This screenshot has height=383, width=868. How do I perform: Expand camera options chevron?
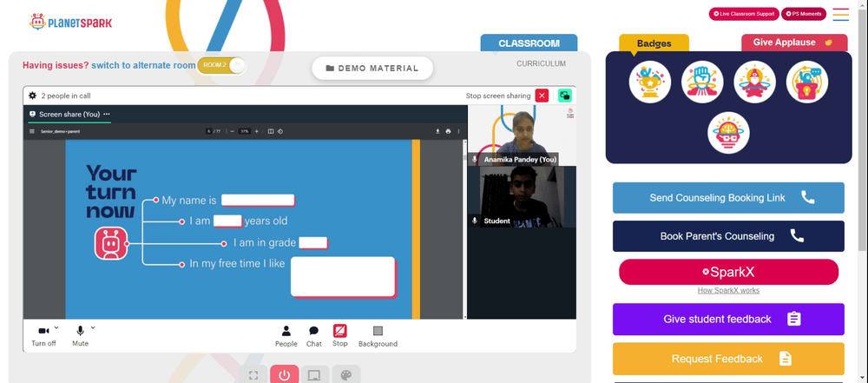[x=56, y=327]
